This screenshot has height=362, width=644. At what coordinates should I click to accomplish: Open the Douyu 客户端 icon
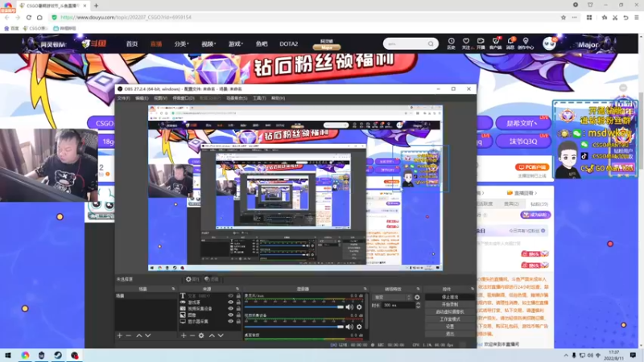click(496, 43)
